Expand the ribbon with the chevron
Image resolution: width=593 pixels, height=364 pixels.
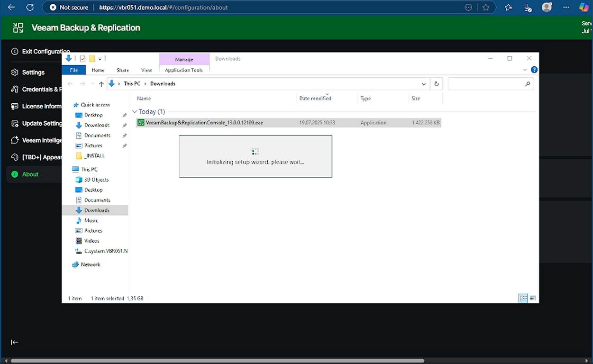(x=525, y=70)
